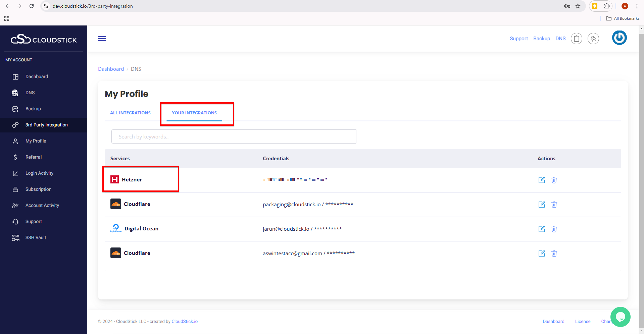Go to Login Activity in sidebar
The width and height of the screenshot is (644, 334).
(x=39, y=173)
